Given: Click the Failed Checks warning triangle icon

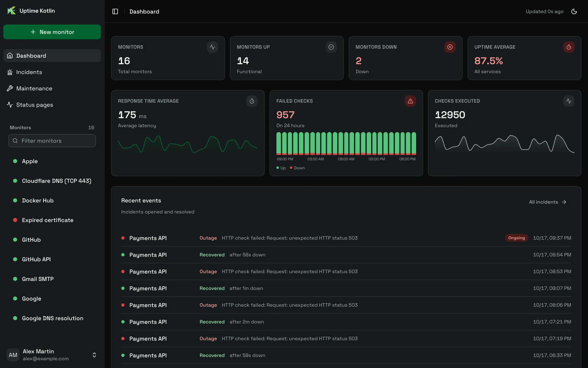Looking at the screenshot, I should 410,101.
